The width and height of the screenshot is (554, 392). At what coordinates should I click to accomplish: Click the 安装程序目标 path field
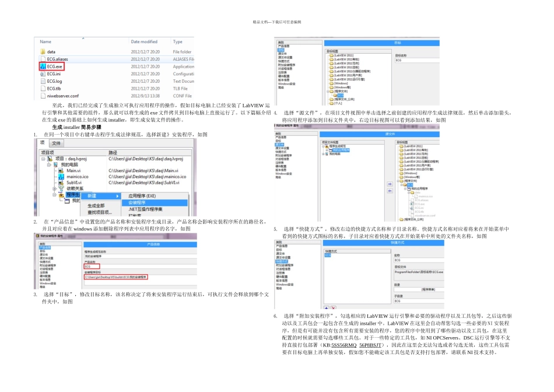(x=116, y=276)
